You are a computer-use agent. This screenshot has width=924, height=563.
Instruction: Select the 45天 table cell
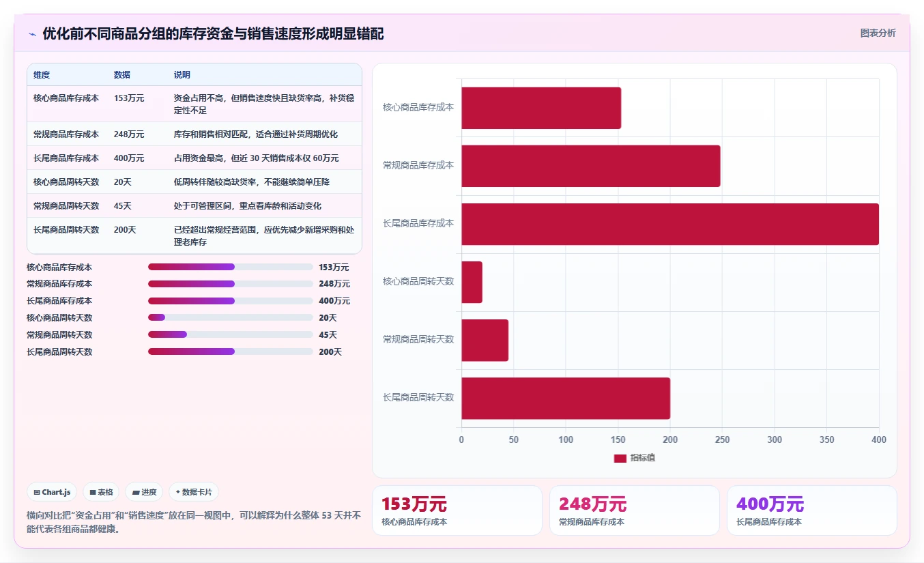pyautogui.click(x=123, y=206)
